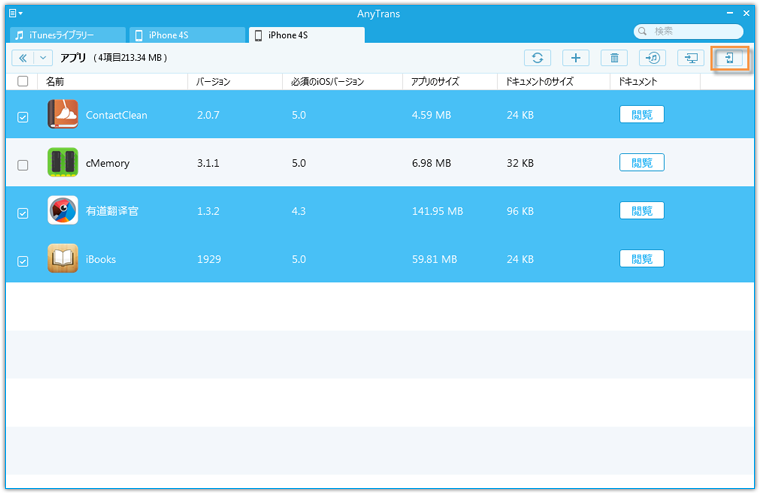Click the send to iTunes icon
The image size is (760, 494).
tap(652, 58)
